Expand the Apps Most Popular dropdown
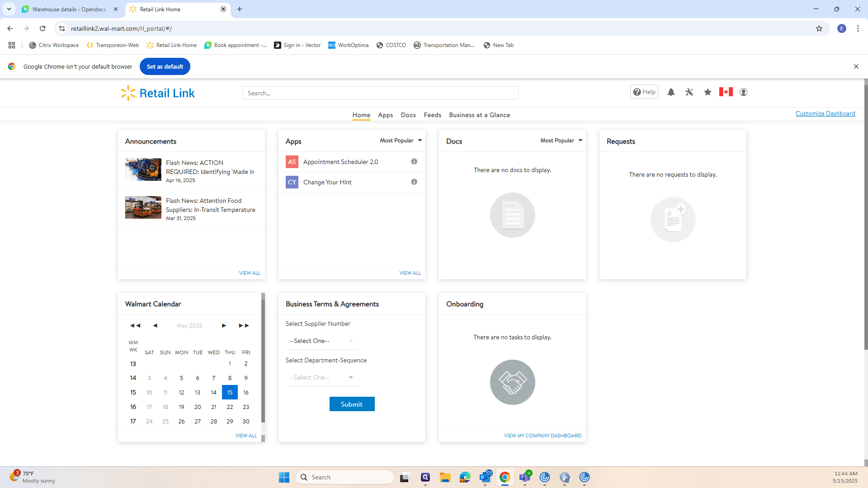This screenshot has width=868, height=488. (x=401, y=141)
